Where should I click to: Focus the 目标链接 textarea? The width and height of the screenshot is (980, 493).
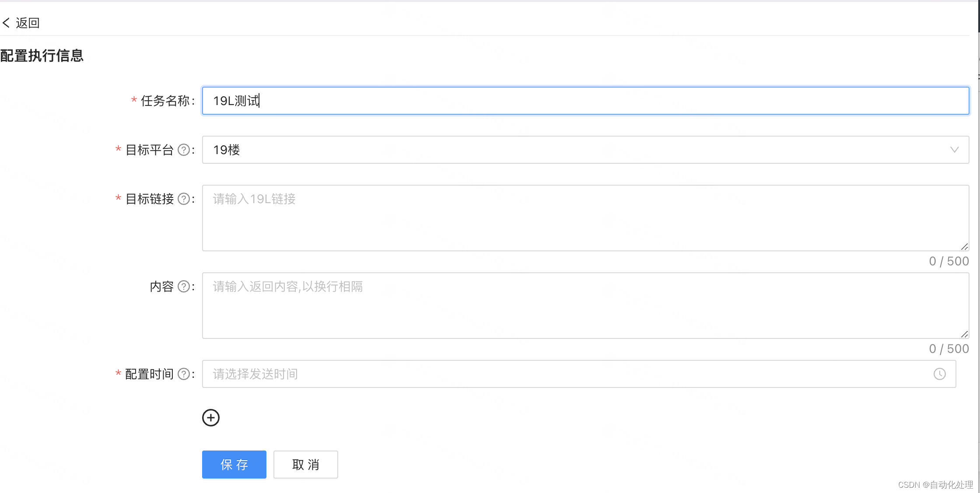(x=585, y=218)
